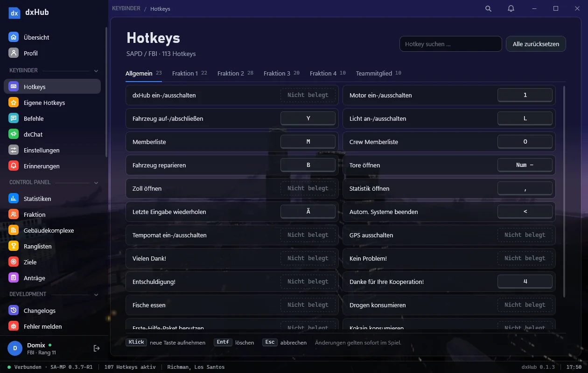Focus the Hotkey suchen search field
This screenshot has height=373, width=588.
pos(450,44)
